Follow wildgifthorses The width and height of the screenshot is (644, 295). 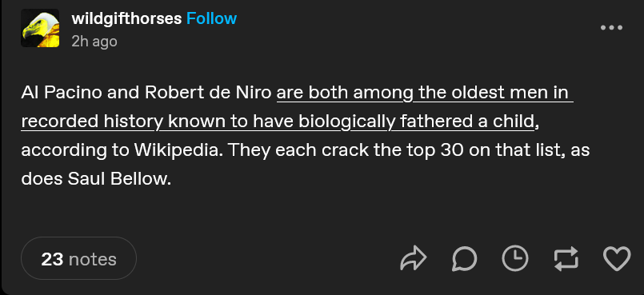(211, 18)
